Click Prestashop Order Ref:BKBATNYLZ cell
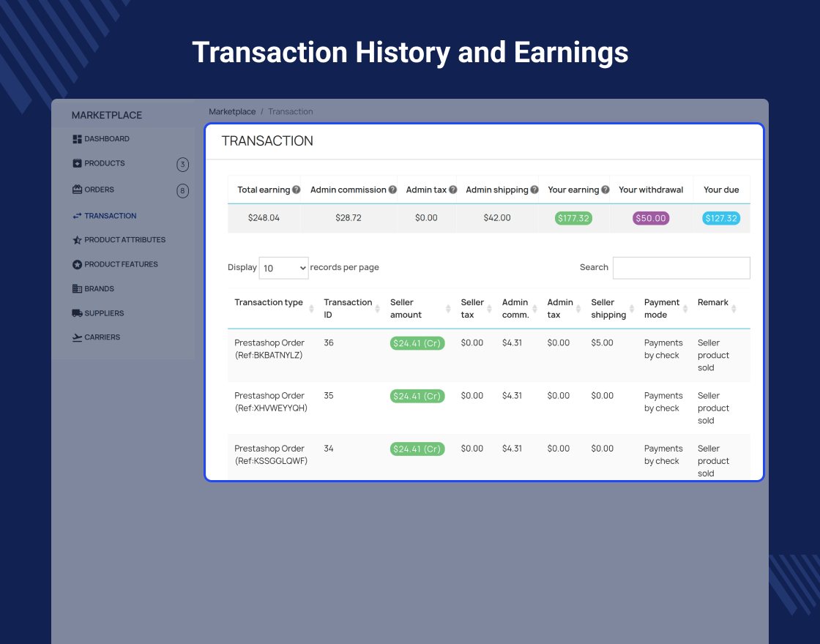 [269, 349]
